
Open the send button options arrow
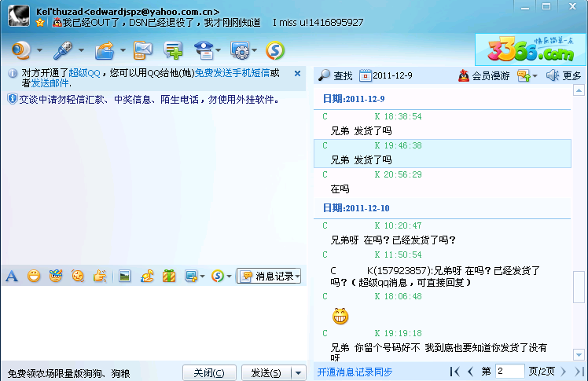(298, 372)
